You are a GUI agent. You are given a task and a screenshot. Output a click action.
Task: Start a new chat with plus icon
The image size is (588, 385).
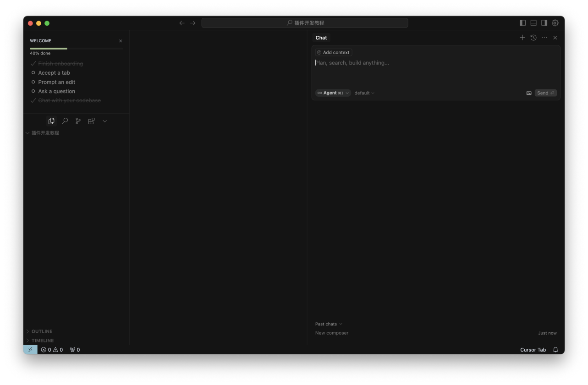(522, 38)
